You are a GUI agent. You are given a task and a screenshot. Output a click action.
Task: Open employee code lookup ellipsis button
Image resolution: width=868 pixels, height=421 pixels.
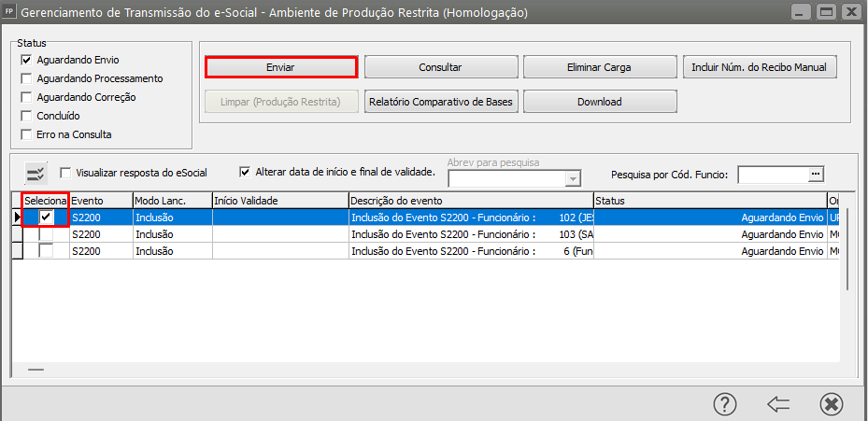point(817,175)
